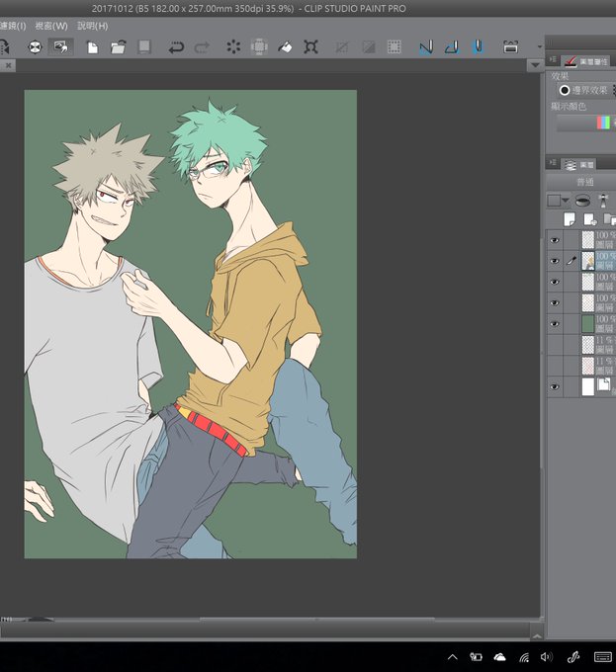The width and height of the screenshot is (616, 672).
Task: Open the Layer panel menu icon
Action: point(553,163)
